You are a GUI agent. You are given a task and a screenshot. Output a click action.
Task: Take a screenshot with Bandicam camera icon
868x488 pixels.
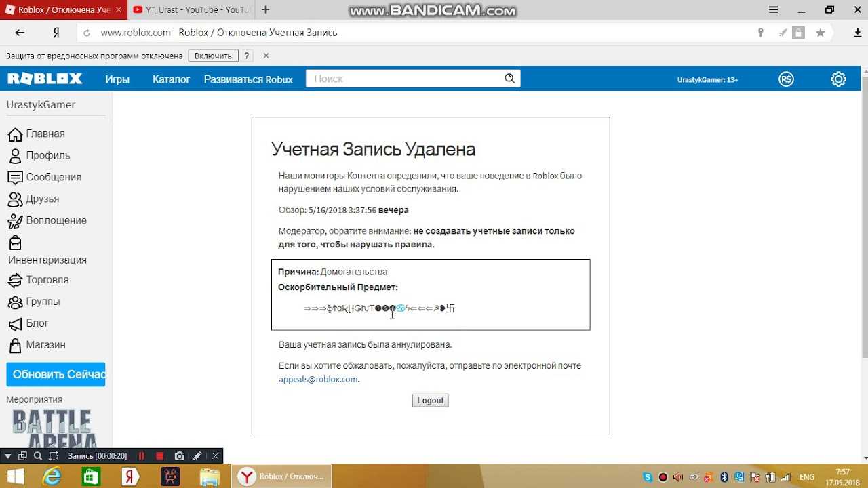(180, 456)
